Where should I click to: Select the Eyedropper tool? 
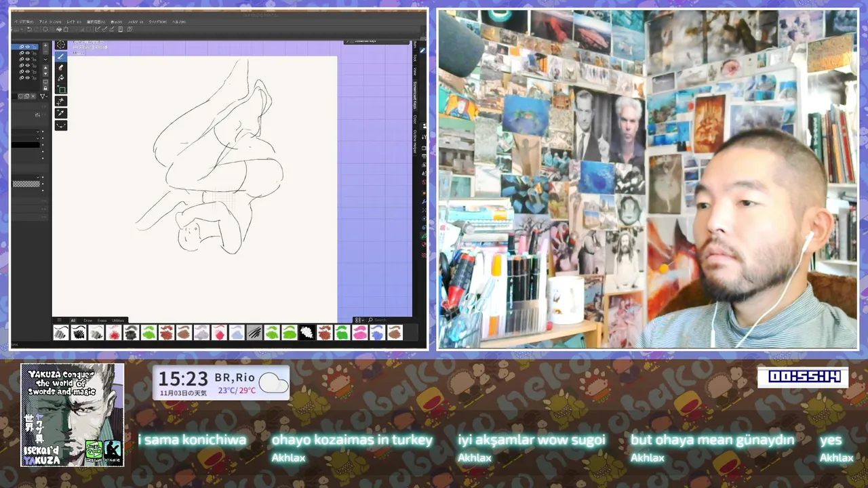pyautogui.click(x=61, y=113)
